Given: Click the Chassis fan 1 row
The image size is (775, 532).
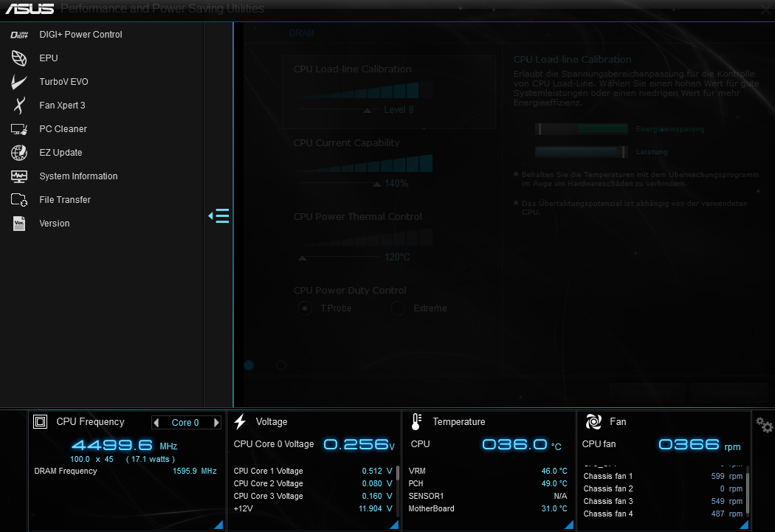Looking at the screenshot, I should 663,476.
